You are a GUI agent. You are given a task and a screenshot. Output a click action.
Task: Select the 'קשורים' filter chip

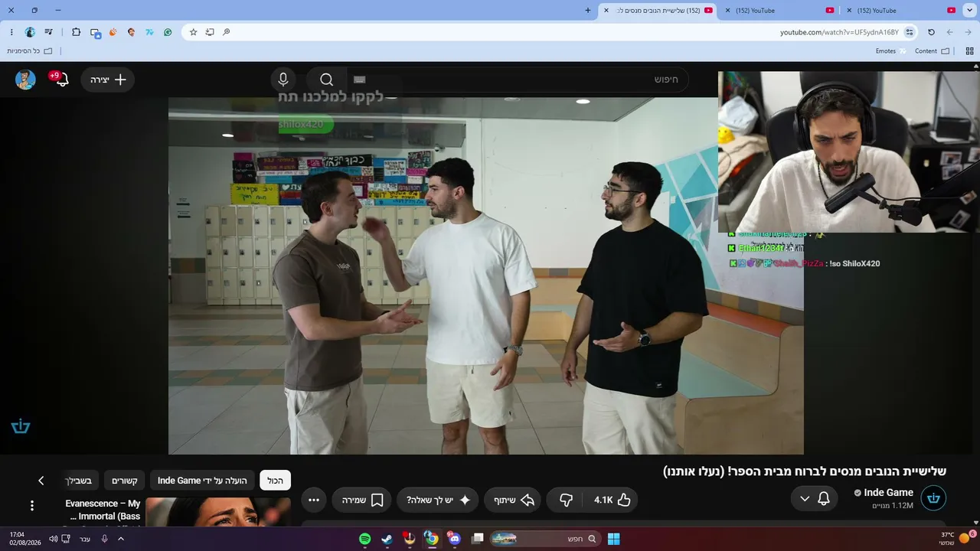coord(124,481)
